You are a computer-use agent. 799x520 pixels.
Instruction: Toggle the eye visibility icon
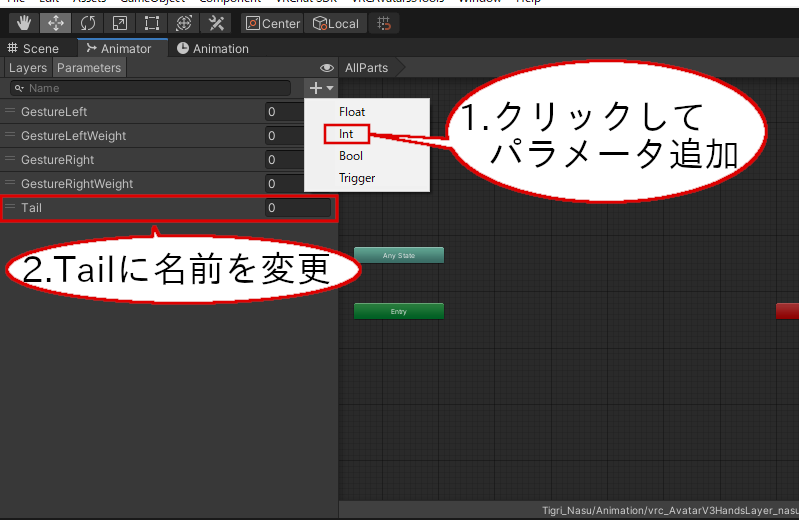point(327,68)
